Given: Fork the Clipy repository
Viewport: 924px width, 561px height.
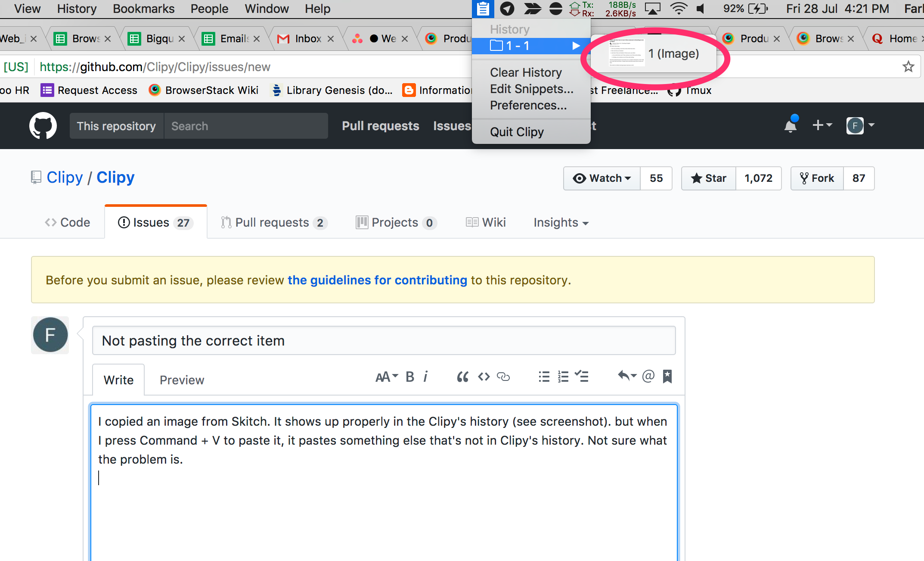Looking at the screenshot, I should (x=817, y=178).
